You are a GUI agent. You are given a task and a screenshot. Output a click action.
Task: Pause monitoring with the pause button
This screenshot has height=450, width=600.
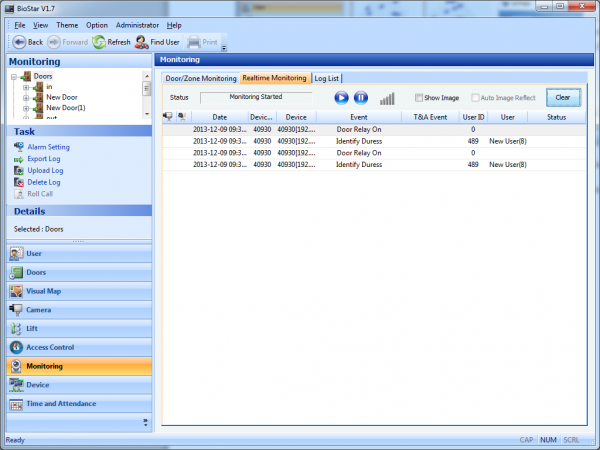tap(361, 97)
